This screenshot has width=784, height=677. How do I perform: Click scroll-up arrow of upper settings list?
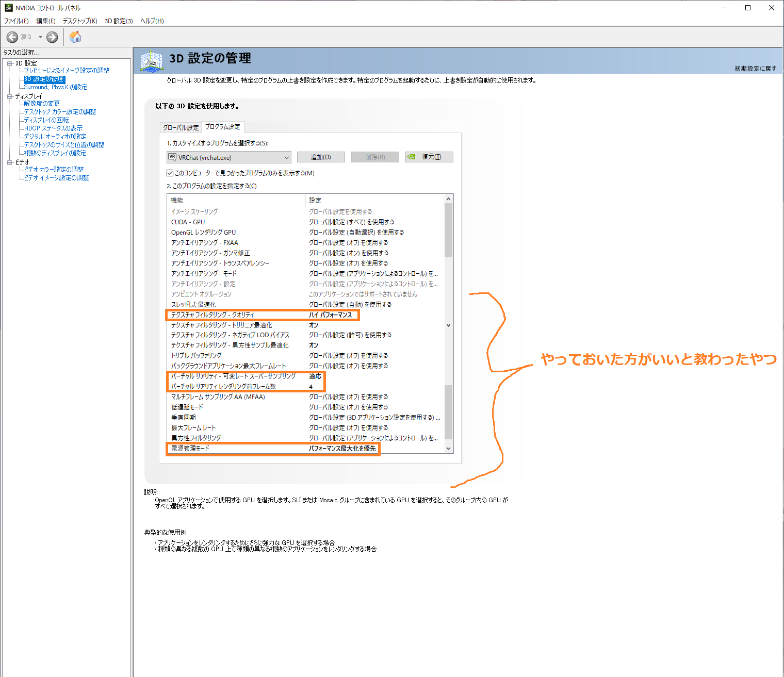coord(448,200)
